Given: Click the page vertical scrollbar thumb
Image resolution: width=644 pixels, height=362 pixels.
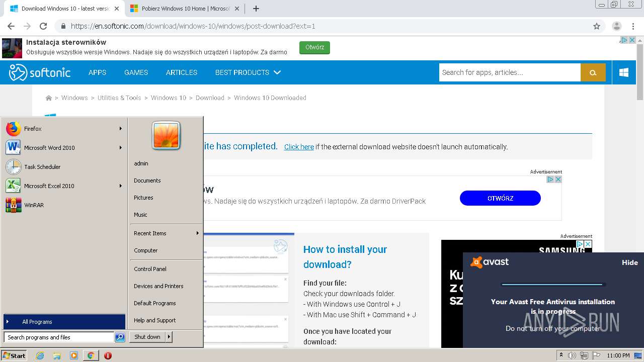Looking at the screenshot, I should 640,73.
